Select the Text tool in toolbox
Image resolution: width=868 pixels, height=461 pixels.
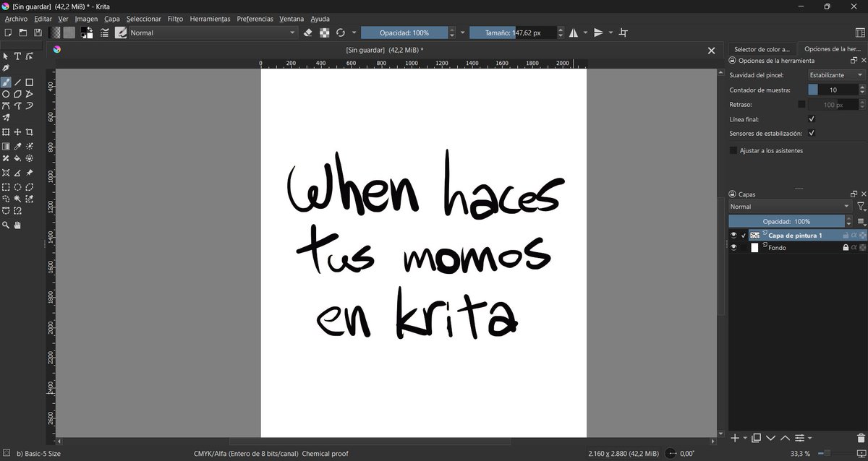click(17, 56)
